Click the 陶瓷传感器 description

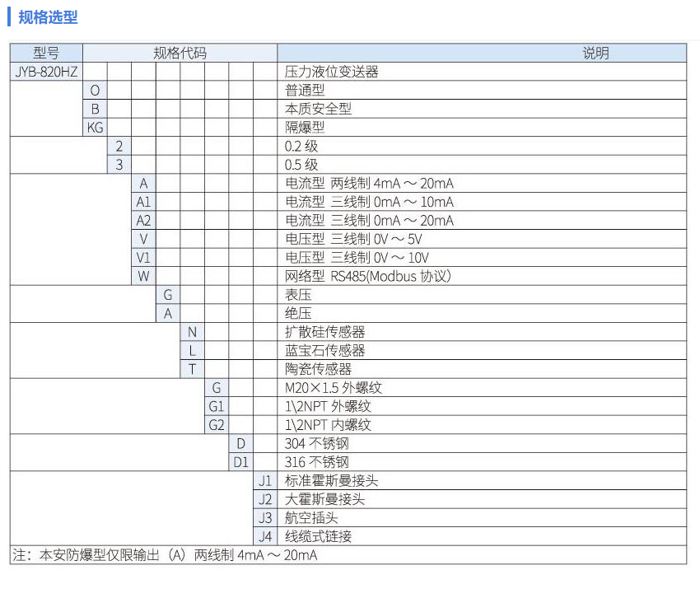tap(319, 369)
